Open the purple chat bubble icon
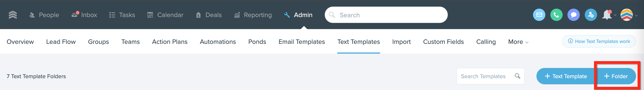The height and width of the screenshot is (90, 644). [x=574, y=15]
